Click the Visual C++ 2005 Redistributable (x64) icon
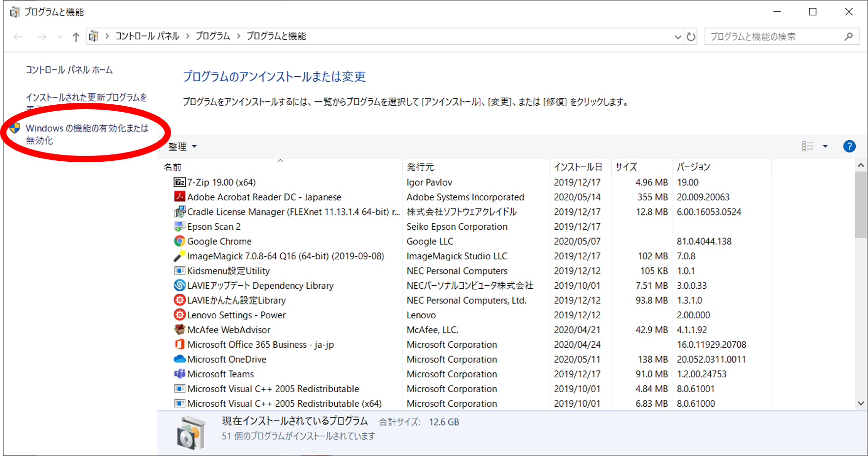 [x=179, y=403]
